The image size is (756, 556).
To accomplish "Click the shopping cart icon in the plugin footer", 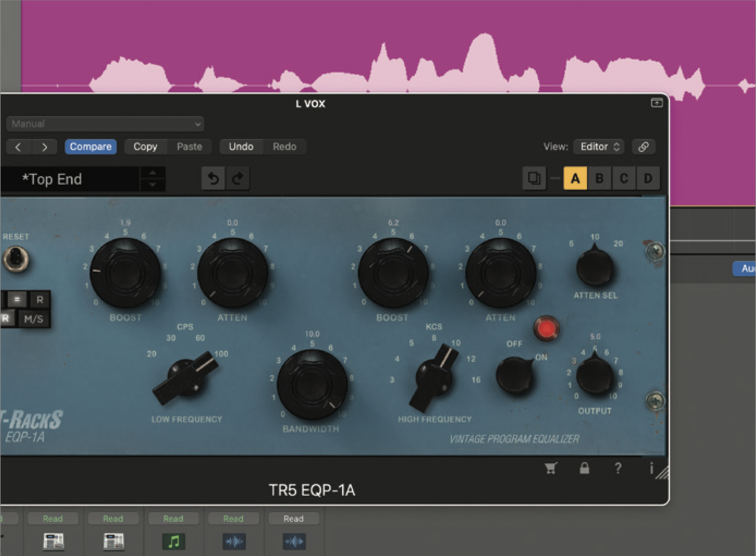I will pyautogui.click(x=551, y=468).
